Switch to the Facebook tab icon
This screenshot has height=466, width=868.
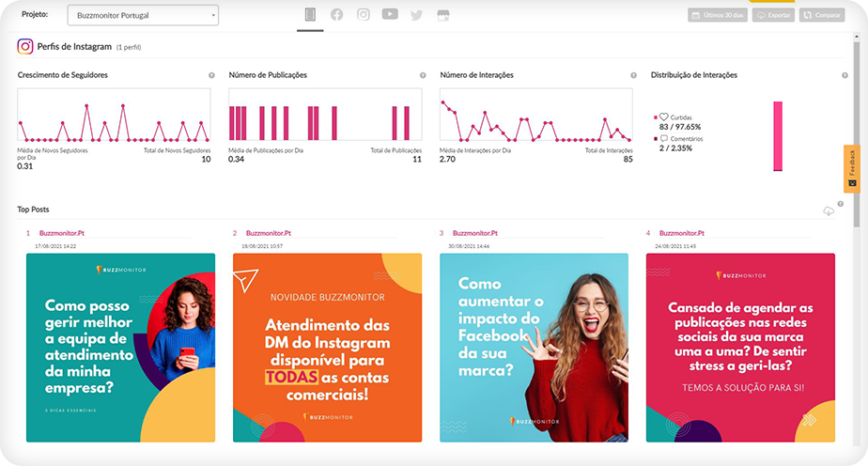pyautogui.click(x=336, y=14)
